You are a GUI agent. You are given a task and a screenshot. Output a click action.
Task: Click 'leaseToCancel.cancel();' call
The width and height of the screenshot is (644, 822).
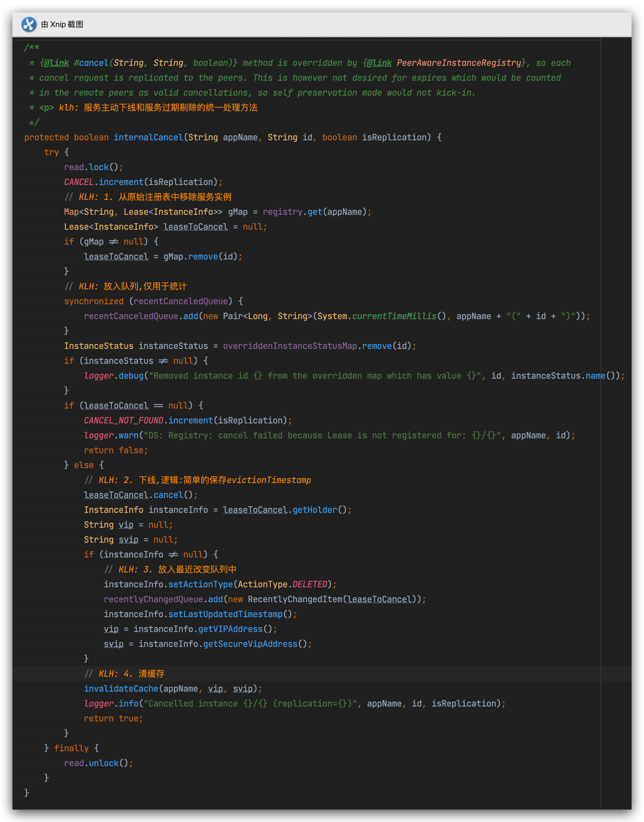[x=141, y=495]
